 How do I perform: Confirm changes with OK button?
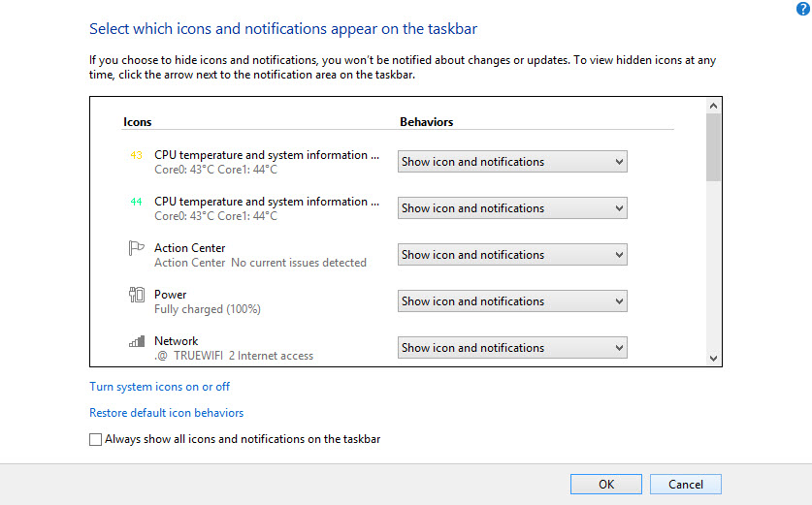[x=606, y=485]
